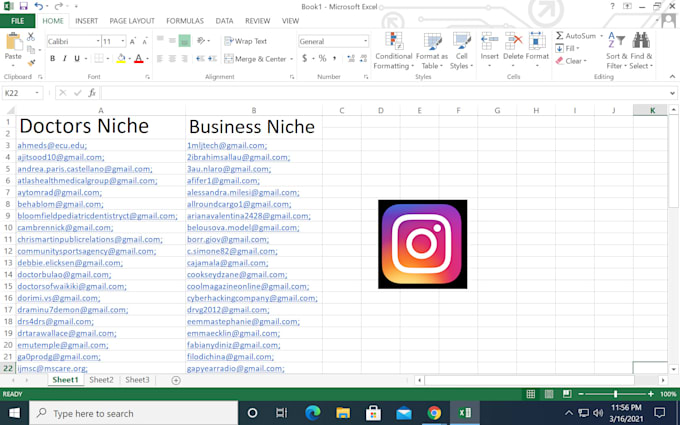This screenshot has width=680, height=425.
Task: Click the Format Painter brush icon
Action: 31,63
